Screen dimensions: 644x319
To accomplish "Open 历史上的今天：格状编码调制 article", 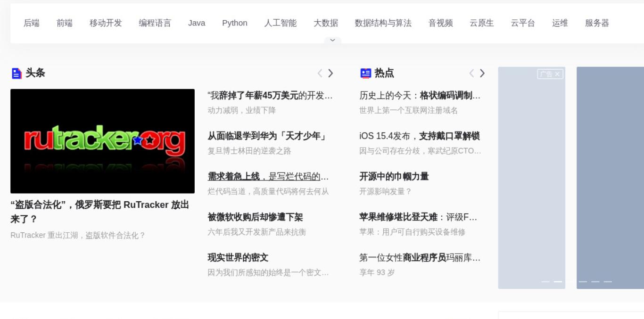I will pos(420,96).
